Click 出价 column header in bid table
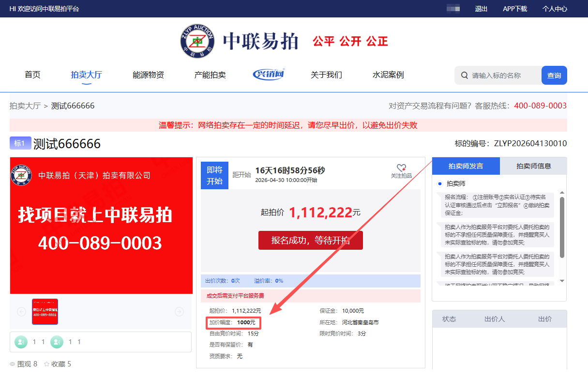Image resolution: width=588 pixels, height=378 pixels. (x=545, y=319)
